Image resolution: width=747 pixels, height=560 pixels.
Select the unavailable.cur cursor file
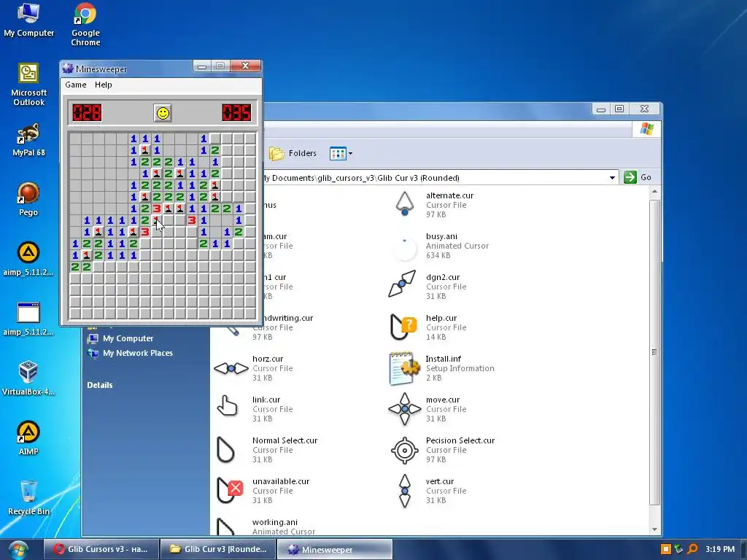tap(263, 491)
